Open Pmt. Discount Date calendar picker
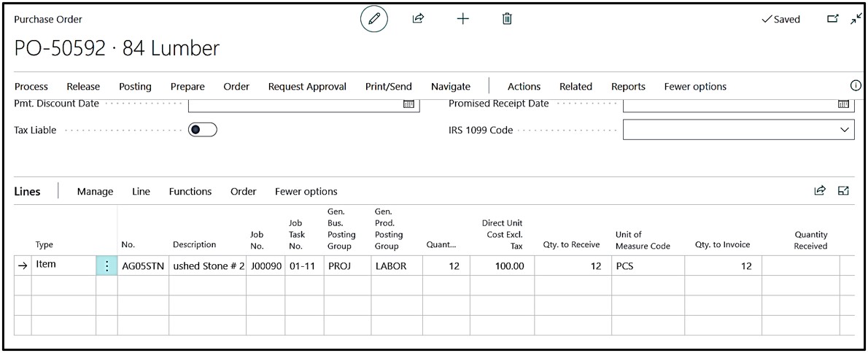The image size is (868, 353). [x=409, y=104]
